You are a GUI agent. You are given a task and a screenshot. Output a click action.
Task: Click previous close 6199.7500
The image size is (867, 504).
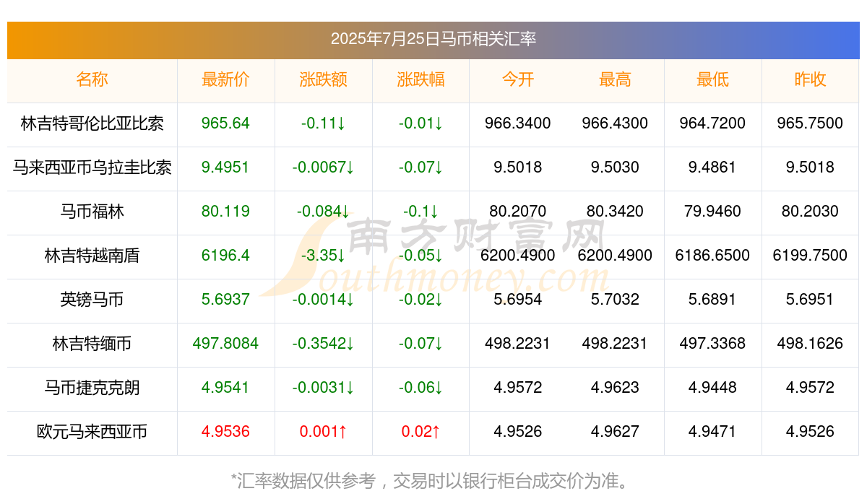(810, 256)
